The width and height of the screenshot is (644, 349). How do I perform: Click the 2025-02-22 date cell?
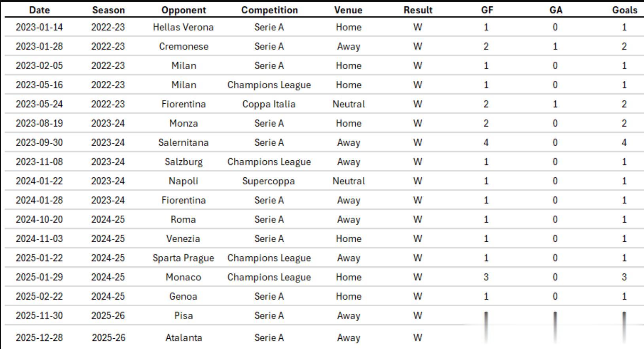[39, 296]
